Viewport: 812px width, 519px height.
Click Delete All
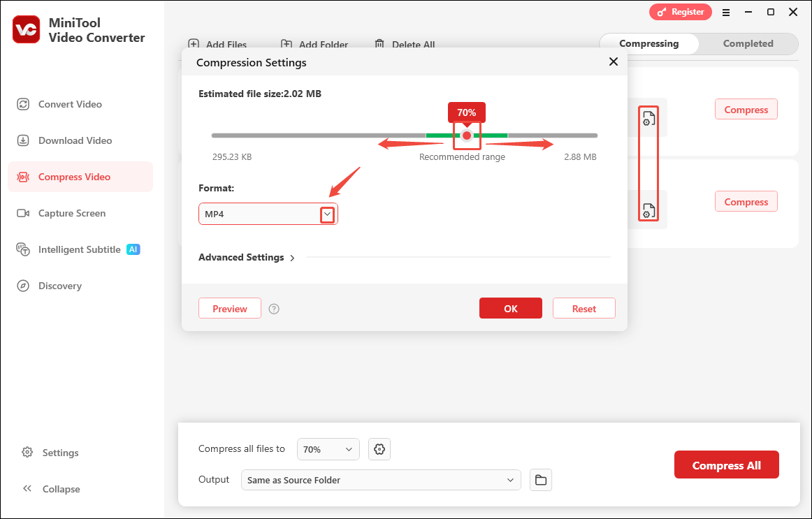pyautogui.click(x=405, y=45)
